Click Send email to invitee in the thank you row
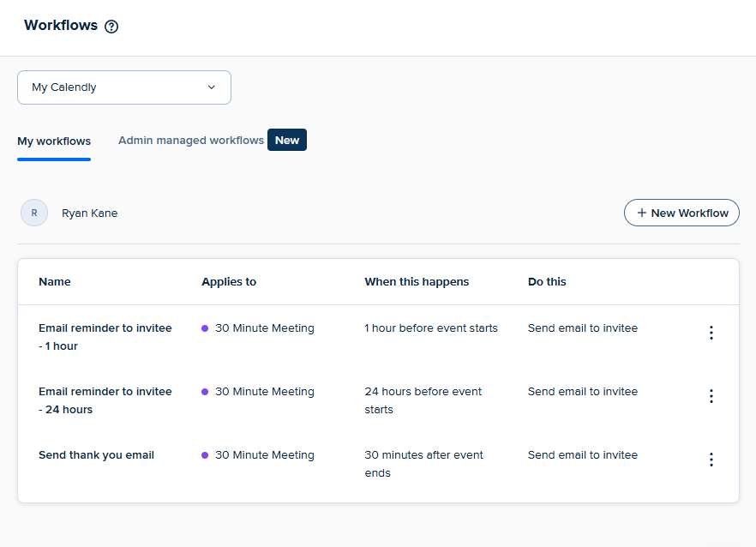The height and width of the screenshot is (547, 756). tap(583, 455)
